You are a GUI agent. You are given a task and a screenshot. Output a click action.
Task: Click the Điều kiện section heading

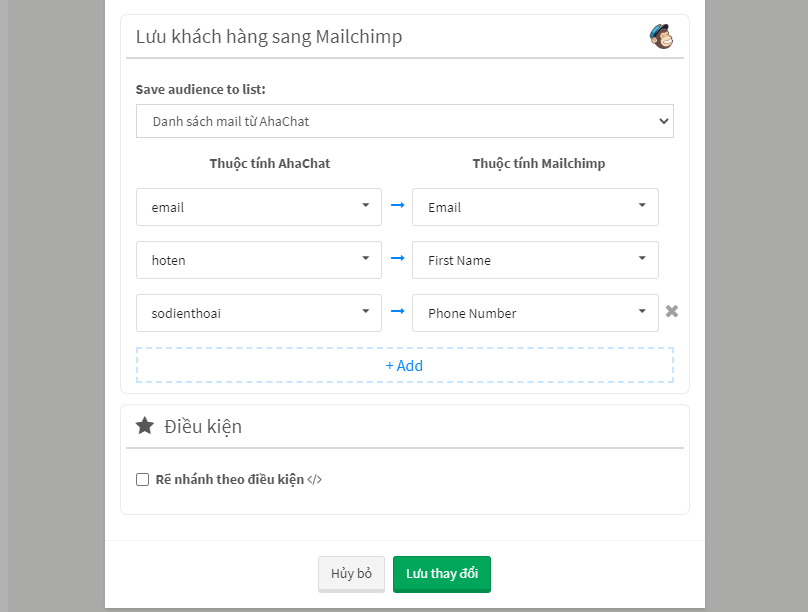203,427
